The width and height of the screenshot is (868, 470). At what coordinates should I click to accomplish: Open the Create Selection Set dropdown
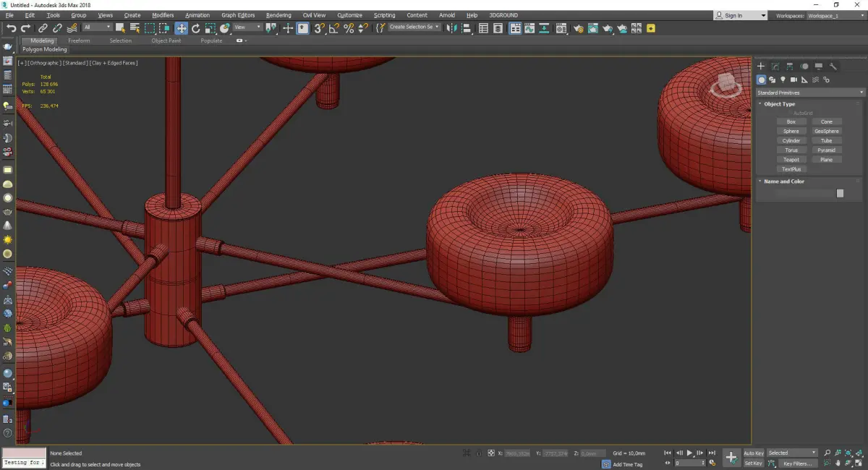coord(414,27)
